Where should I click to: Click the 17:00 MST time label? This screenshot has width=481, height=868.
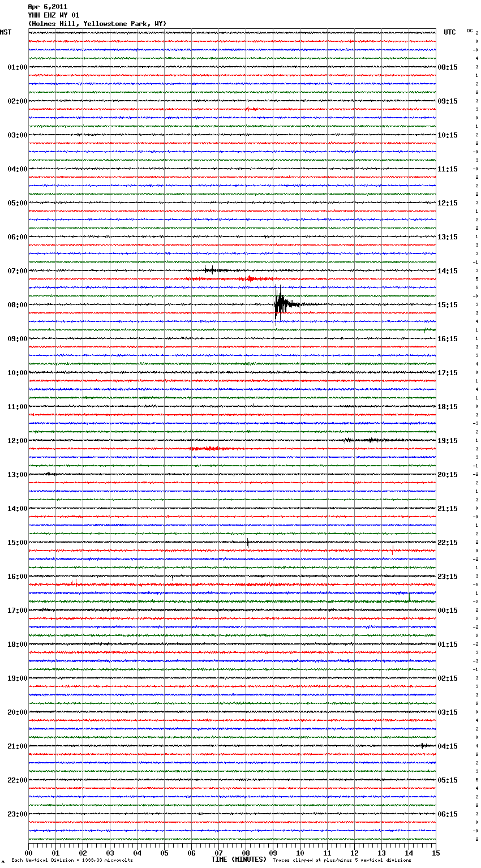pyautogui.click(x=18, y=611)
